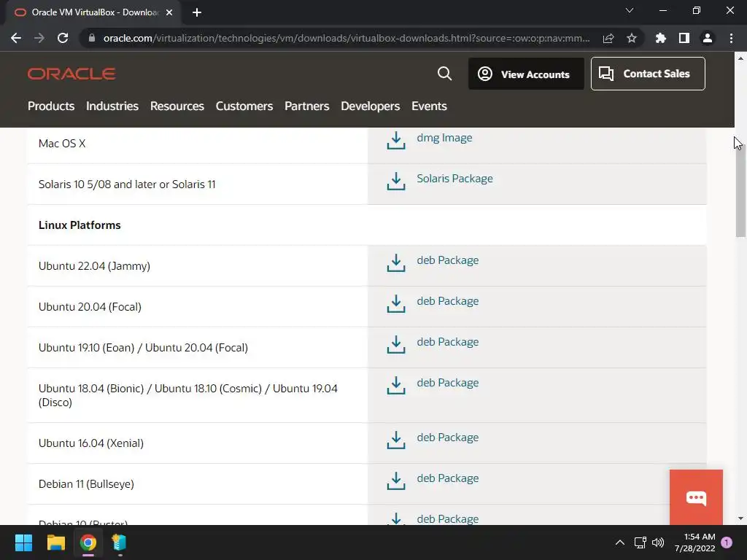This screenshot has width=747, height=560.
Task: Open File Explorer from taskbar
Action: pyautogui.click(x=55, y=542)
